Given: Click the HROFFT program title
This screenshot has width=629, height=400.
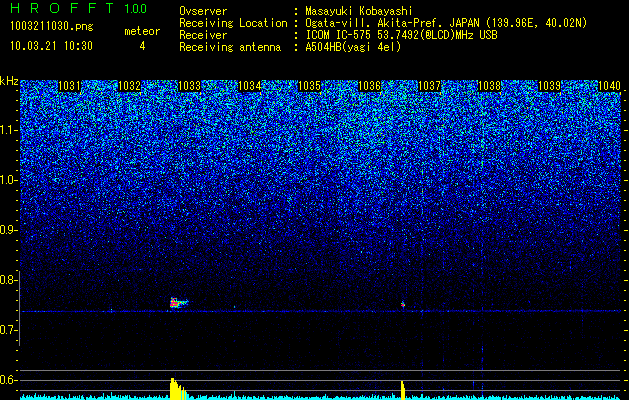Looking at the screenshot, I should [61, 8].
